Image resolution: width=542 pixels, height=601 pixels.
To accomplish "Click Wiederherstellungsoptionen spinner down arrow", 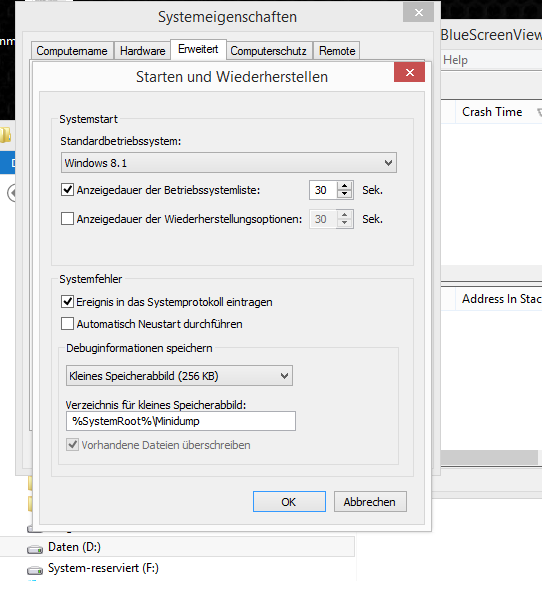I will [x=345, y=223].
